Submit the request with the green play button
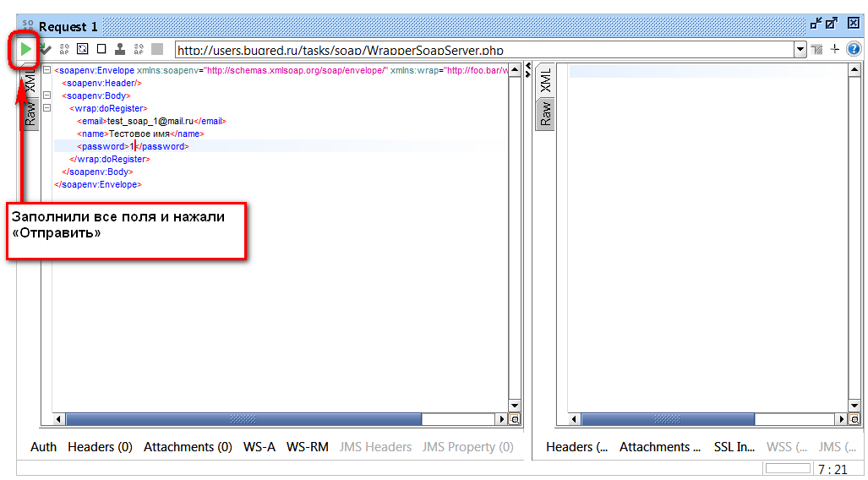The image size is (868, 480). [25, 49]
